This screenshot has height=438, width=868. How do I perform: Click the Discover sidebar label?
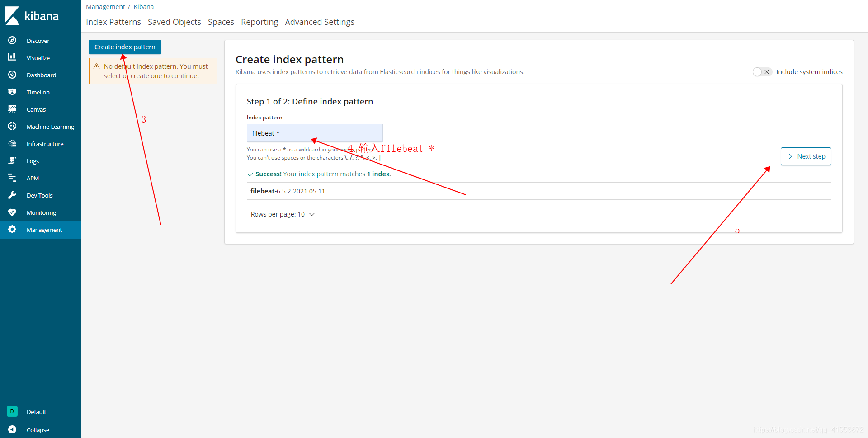point(38,41)
